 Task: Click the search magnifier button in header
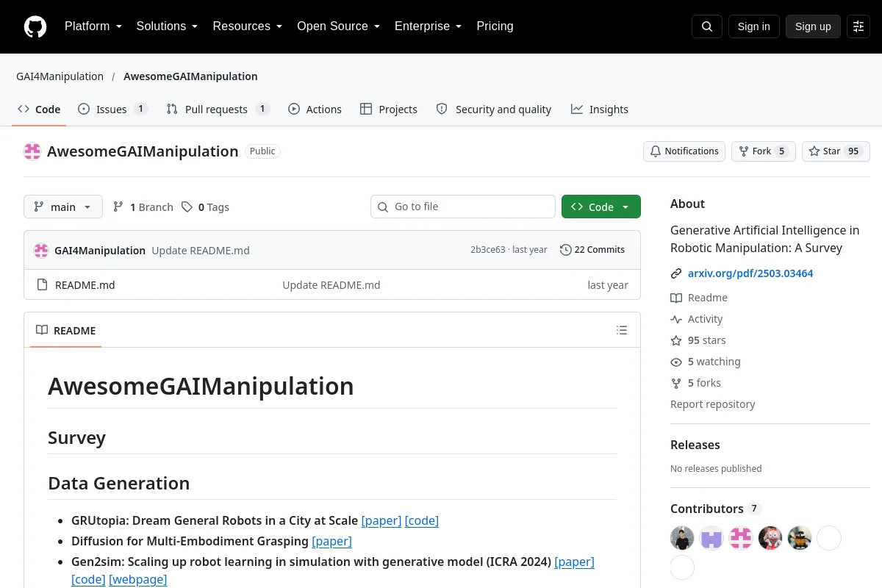[x=707, y=26]
